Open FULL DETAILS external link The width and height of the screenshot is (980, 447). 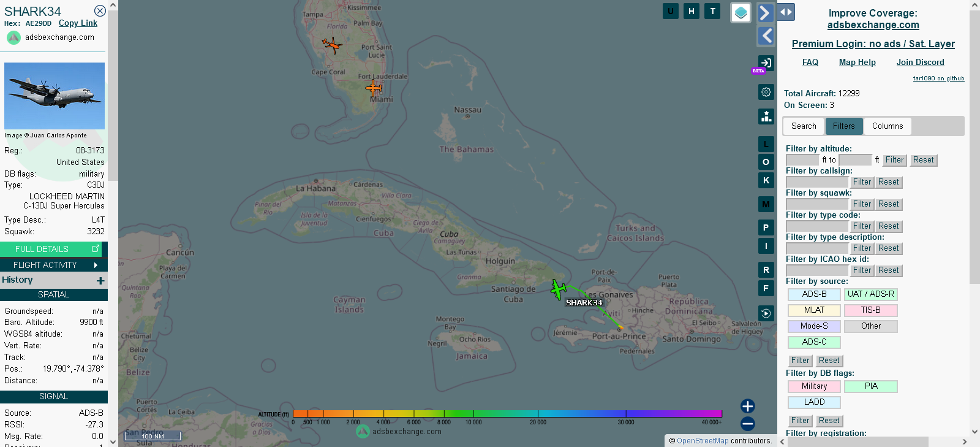[52, 249]
